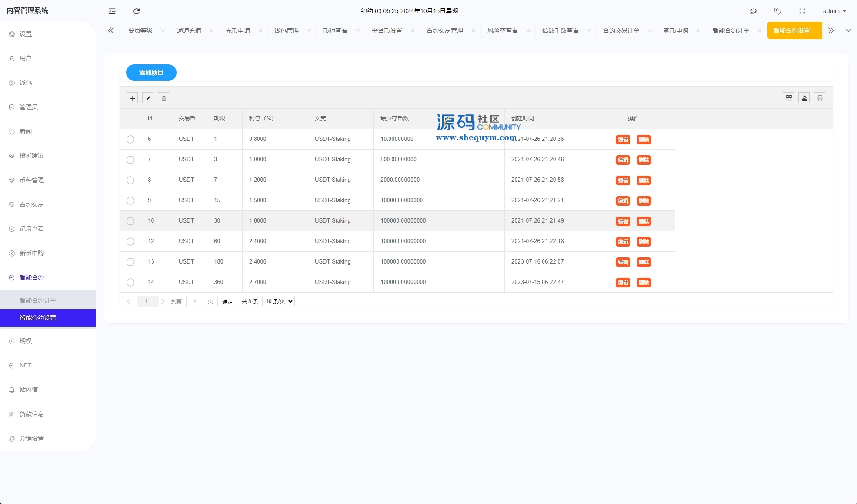Screen dimensions: 857x504
Task: Toggle the sidebar collapse icon
Action: coord(112,11)
